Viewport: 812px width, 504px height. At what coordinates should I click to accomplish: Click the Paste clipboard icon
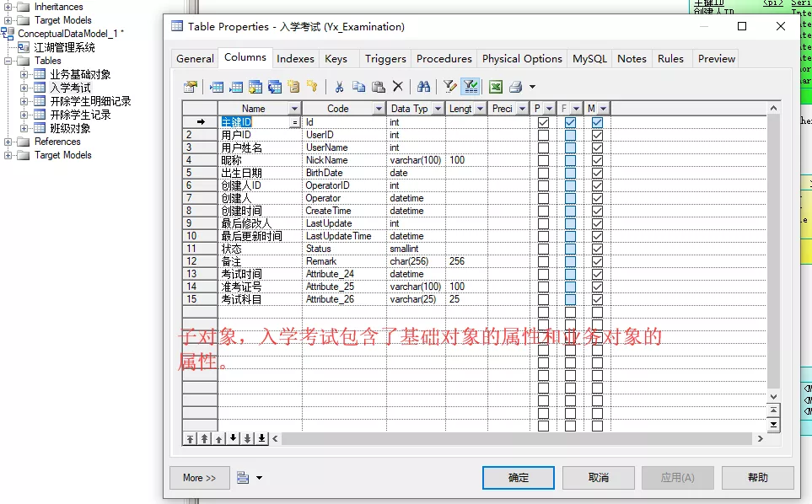pyautogui.click(x=379, y=87)
